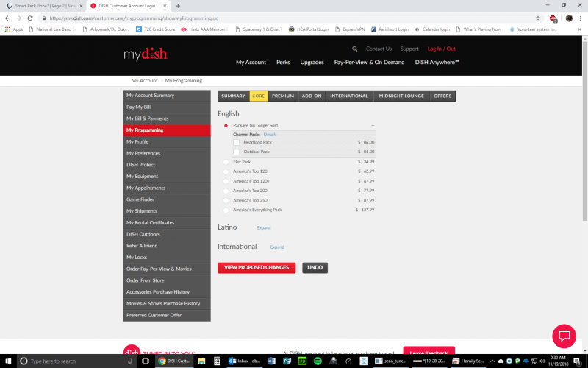Viewport: 588px width, 368px height.
Task: Open Game Finder in sidebar
Action: pyautogui.click(x=167, y=199)
